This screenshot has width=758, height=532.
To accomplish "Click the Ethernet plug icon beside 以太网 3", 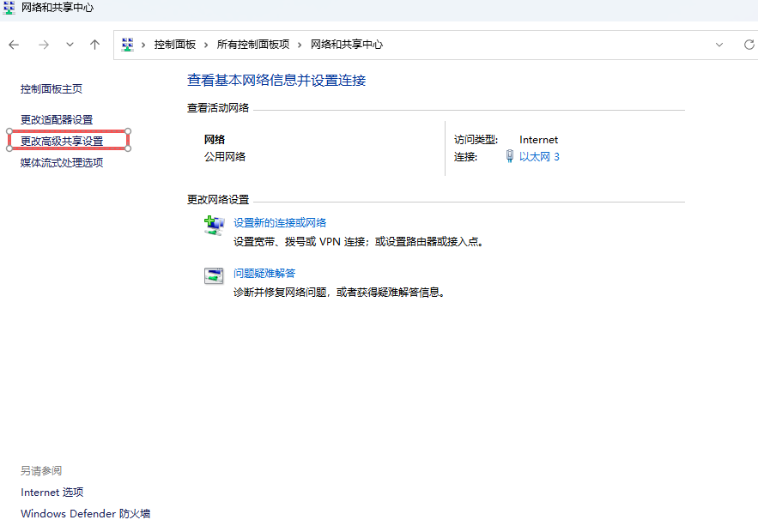I will (x=510, y=157).
